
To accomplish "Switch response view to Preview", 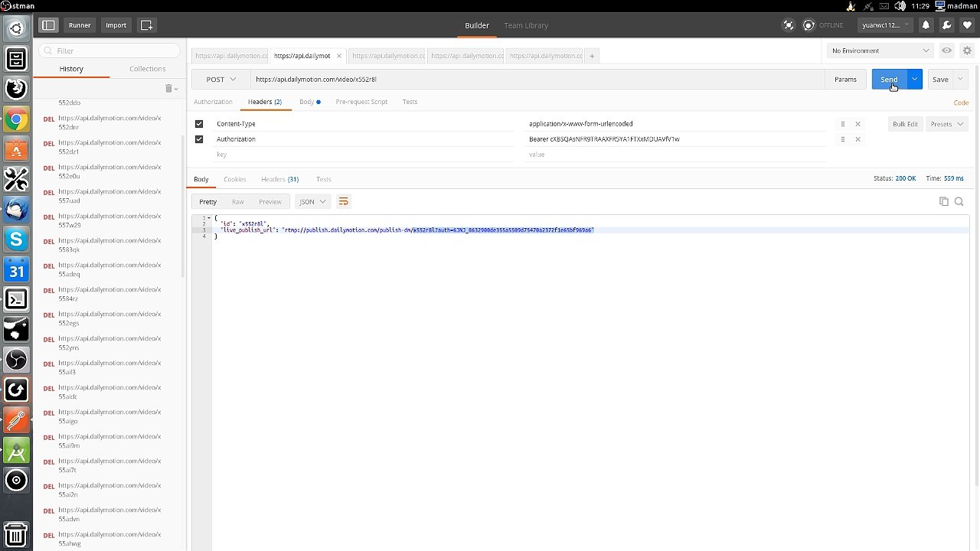I will [x=270, y=201].
